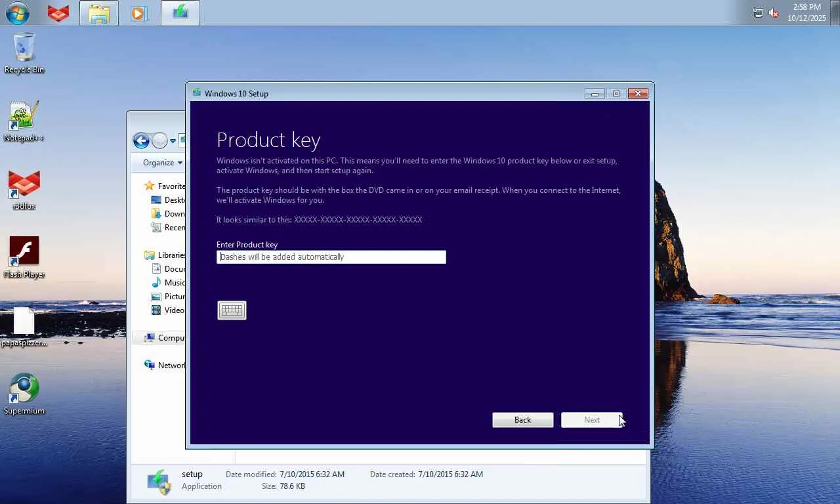This screenshot has height=504, width=840.
Task: Click setup application icon in details pane
Action: [158, 481]
